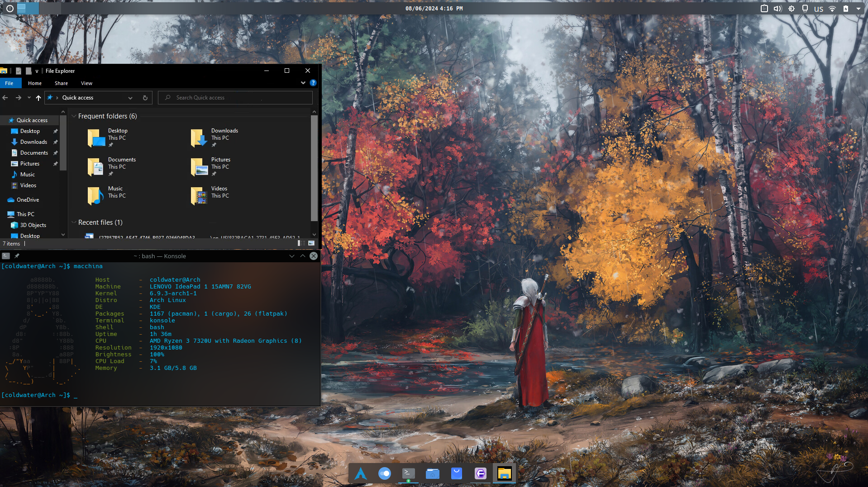Click the File Explorer content vertical scrollbar
868x487 pixels.
click(314, 168)
